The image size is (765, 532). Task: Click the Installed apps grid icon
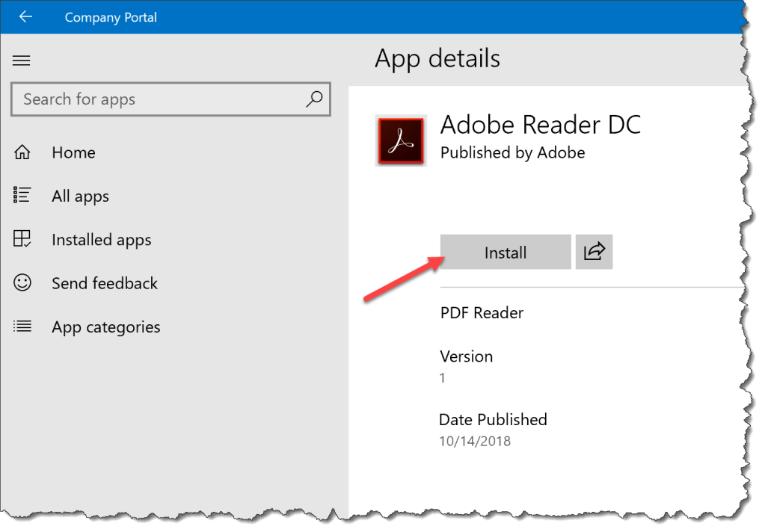[22, 239]
